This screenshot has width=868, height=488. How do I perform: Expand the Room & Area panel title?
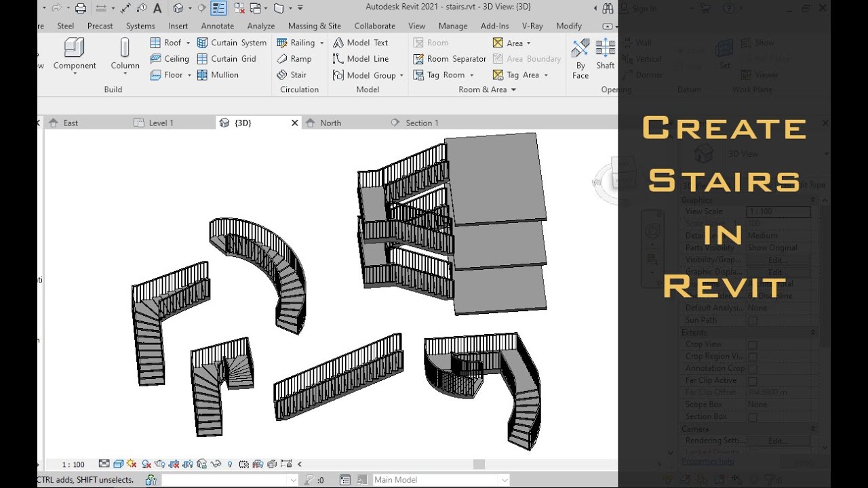click(487, 89)
